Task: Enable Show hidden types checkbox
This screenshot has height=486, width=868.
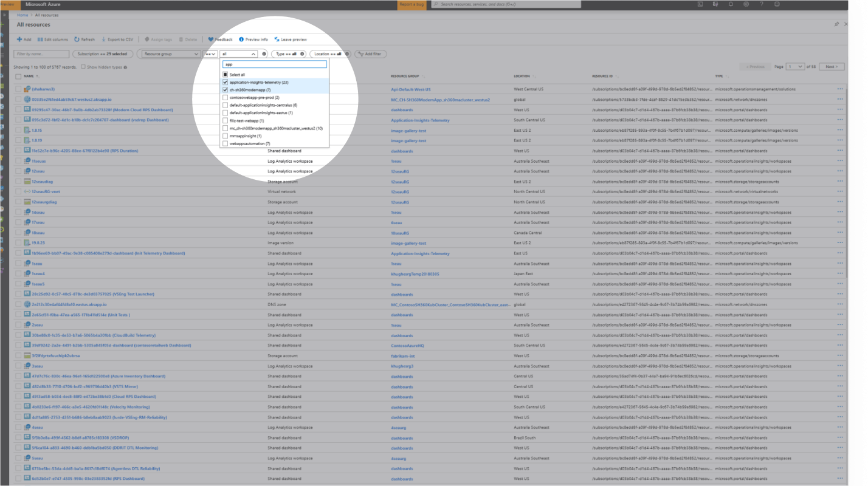Action: point(83,67)
